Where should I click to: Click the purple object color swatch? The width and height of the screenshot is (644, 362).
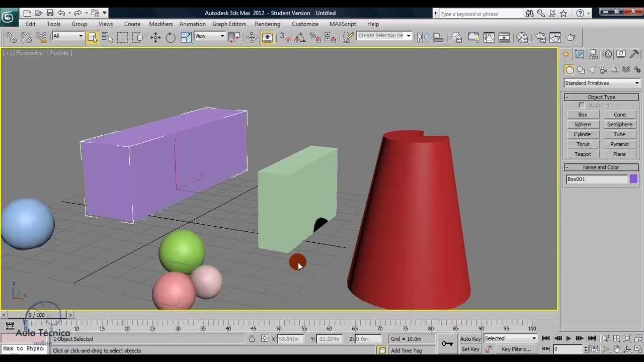(x=633, y=179)
